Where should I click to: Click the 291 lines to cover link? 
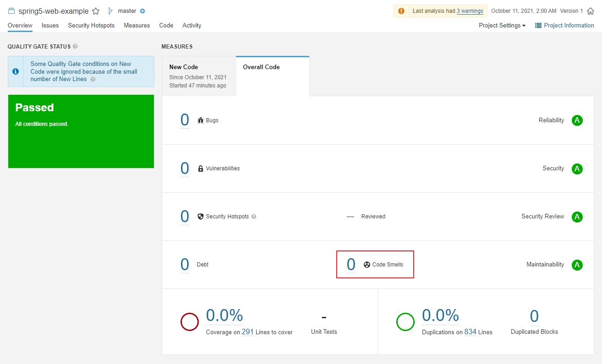[247, 332]
